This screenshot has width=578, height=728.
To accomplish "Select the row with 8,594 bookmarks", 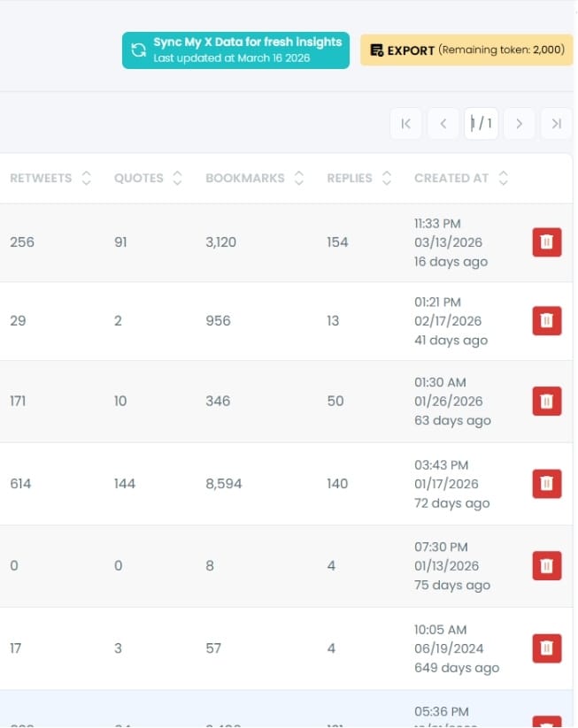I will pos(223,484).
